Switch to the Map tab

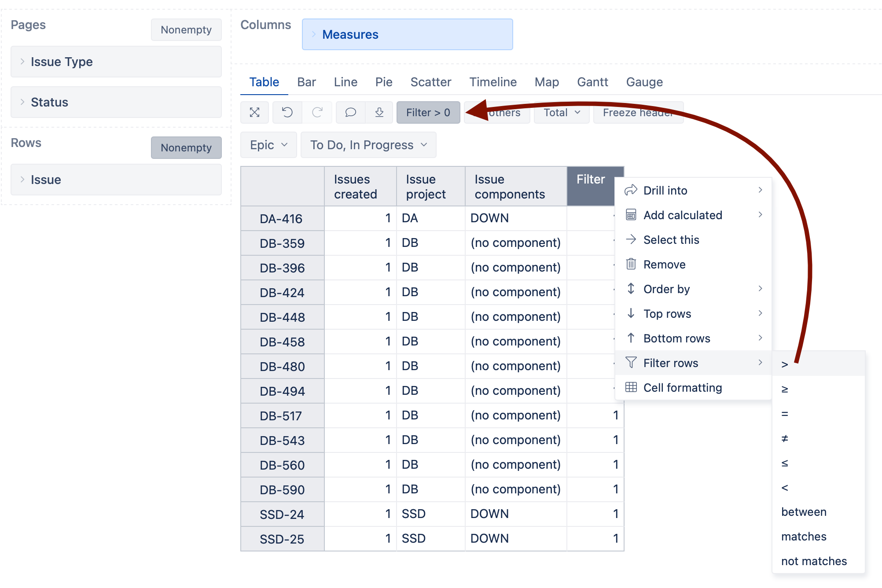[547, 82]
